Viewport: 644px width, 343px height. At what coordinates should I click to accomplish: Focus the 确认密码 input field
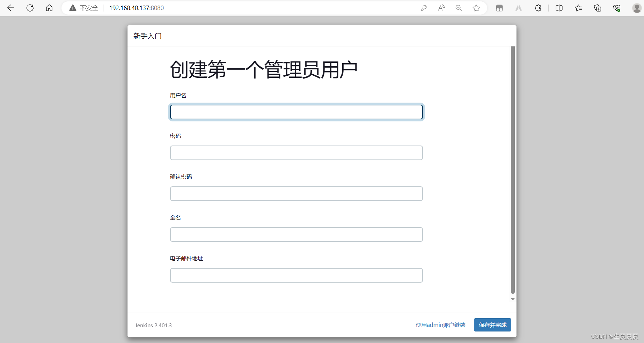pyautogui.click(x=297, y=194)
